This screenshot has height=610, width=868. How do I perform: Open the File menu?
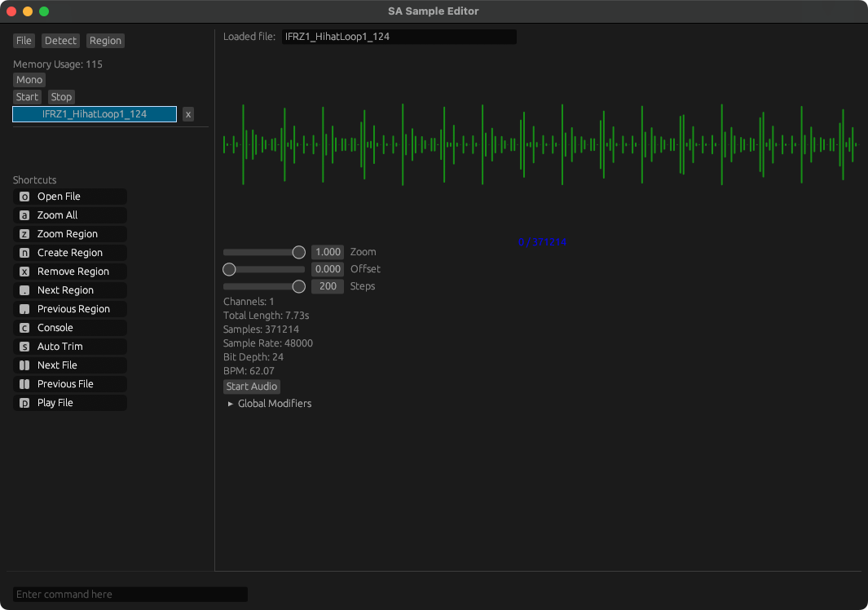24,41
